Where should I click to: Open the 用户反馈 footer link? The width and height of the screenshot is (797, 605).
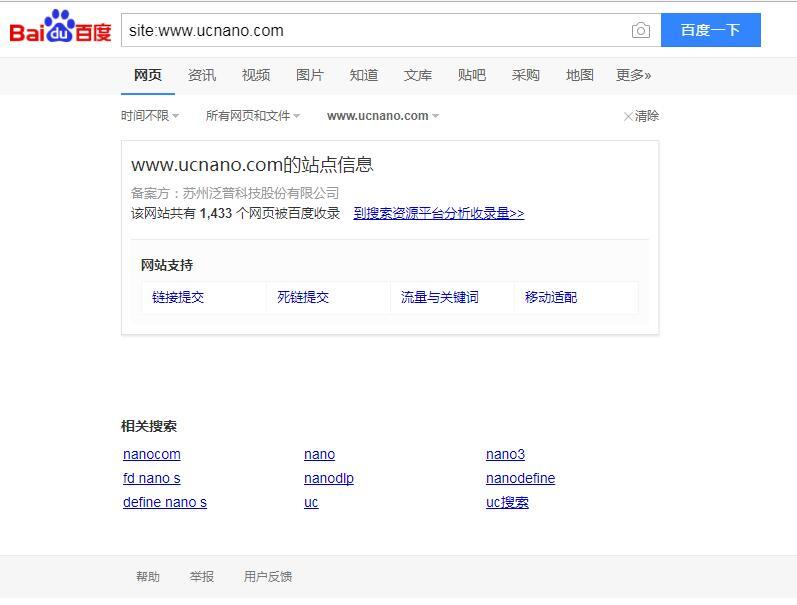[x=268, y=577]
